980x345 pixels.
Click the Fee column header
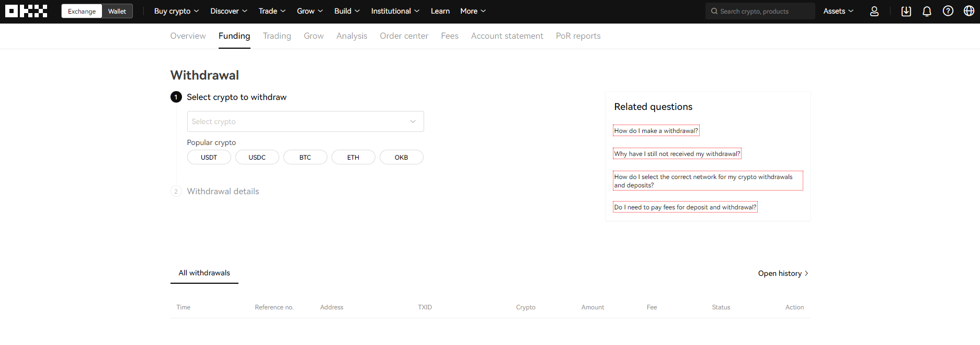[652, 307]
